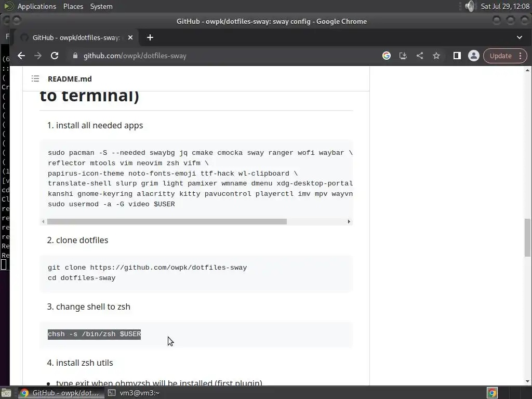Click the 'kanshi gnome-keyring alacritty' line
532x399 pixels.
click(200, 194)
